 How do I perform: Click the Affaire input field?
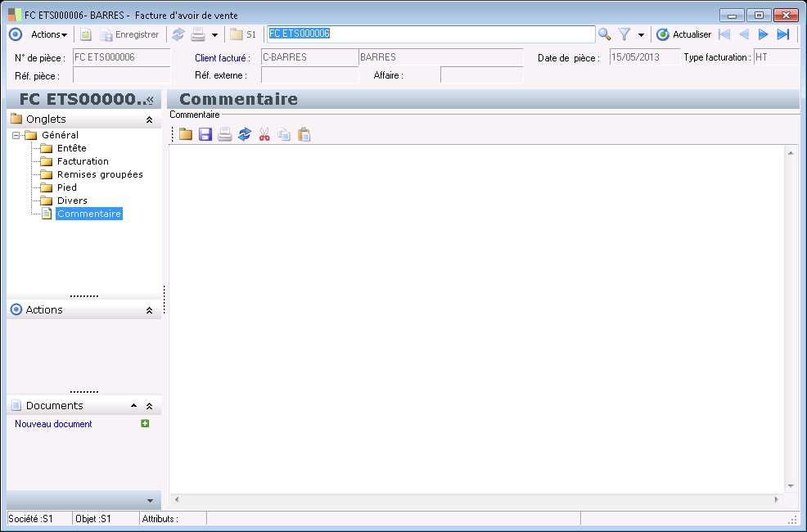(482, 75)
